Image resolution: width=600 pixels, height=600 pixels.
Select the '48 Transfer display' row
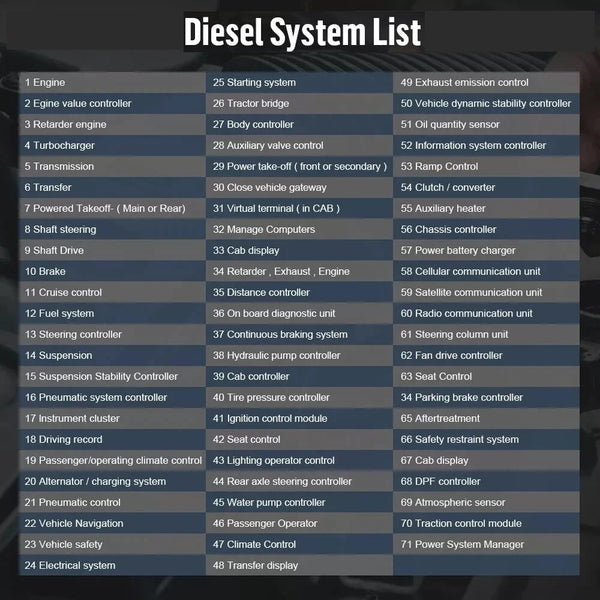[299, 566]
